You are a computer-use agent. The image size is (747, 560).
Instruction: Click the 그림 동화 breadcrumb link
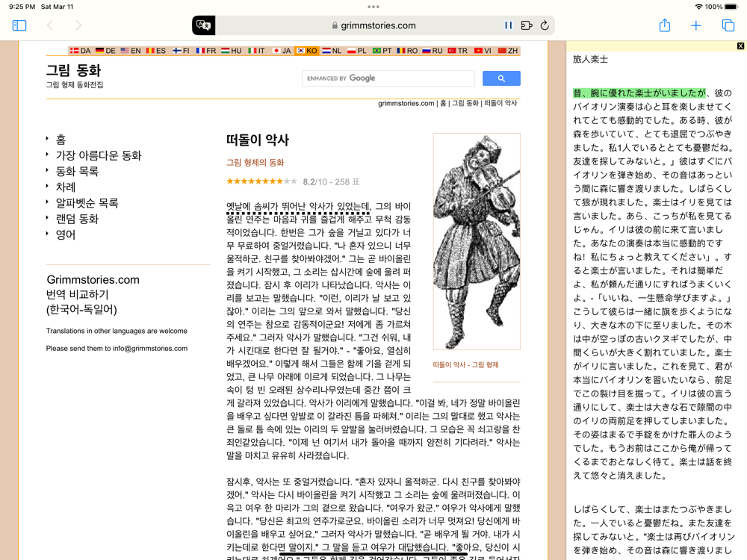point(465,103)
